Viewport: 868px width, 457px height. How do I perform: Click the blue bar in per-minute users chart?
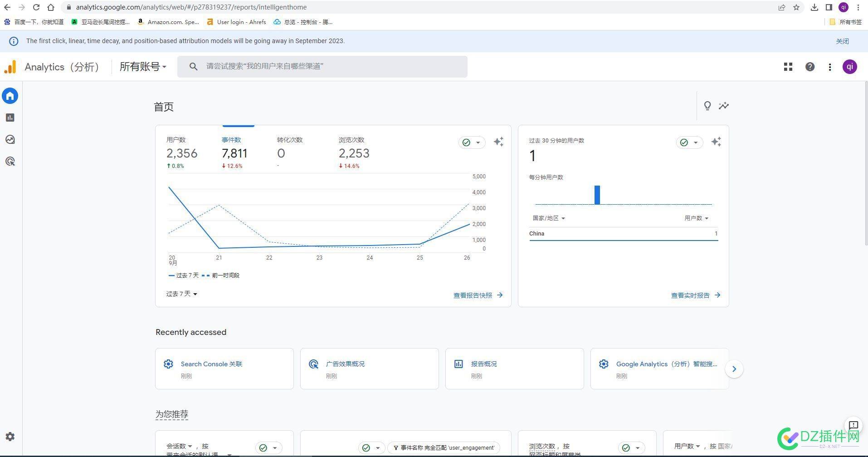597,195
